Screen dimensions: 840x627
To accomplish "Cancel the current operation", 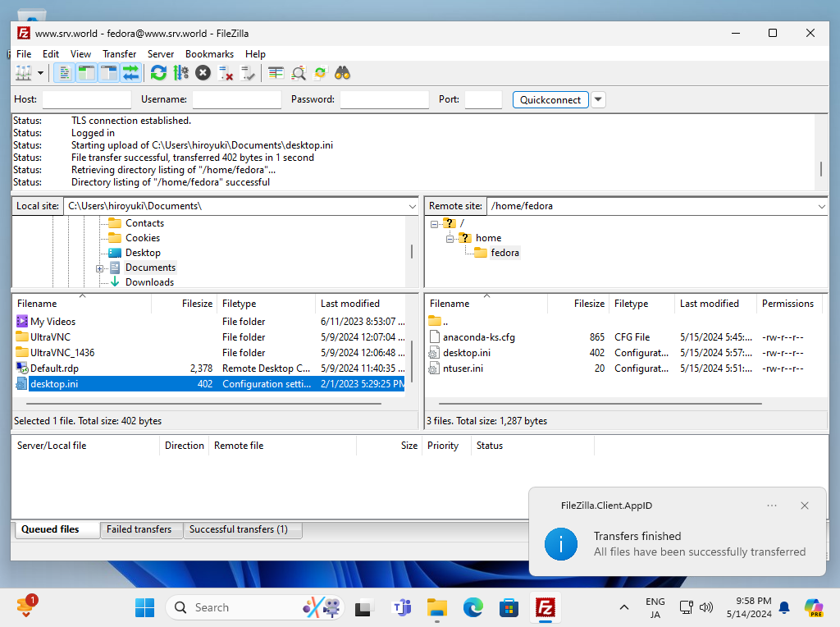I will (x=203, y=73).
